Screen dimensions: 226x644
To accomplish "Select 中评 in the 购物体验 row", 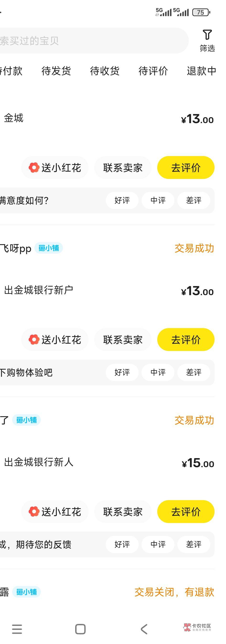I will (158, 372).
